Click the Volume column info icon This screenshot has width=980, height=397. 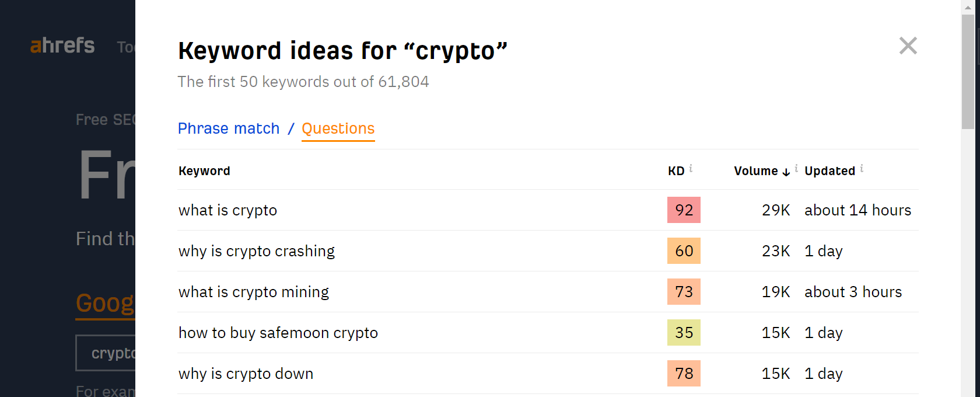(796, 168)
